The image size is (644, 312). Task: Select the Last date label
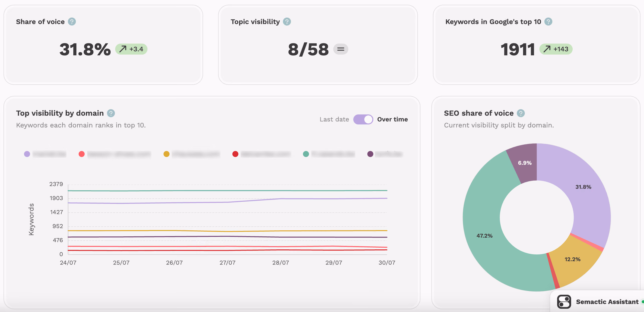point(334,119)
